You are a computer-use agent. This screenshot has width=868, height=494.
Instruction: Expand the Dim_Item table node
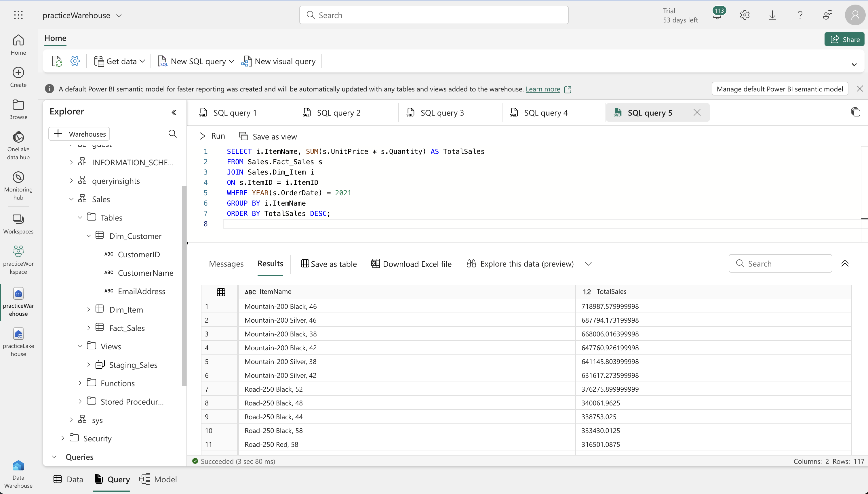89,309
